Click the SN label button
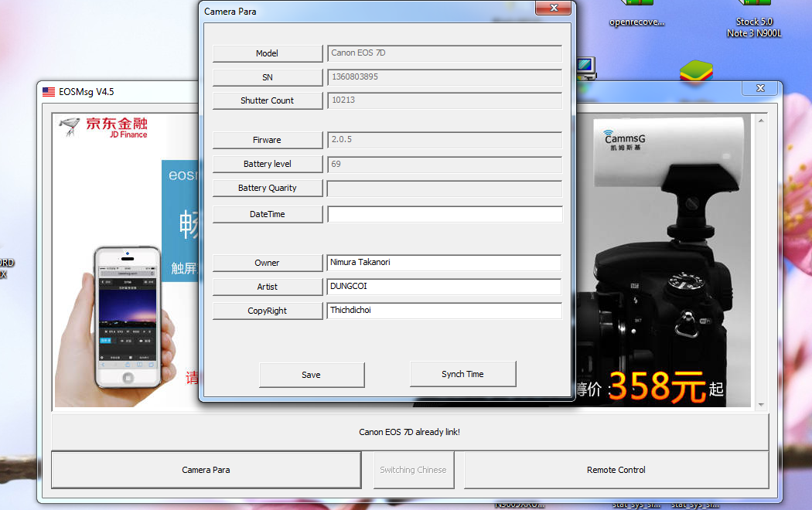The height and width of the screenshot is (510, 812). click(268, 77)
